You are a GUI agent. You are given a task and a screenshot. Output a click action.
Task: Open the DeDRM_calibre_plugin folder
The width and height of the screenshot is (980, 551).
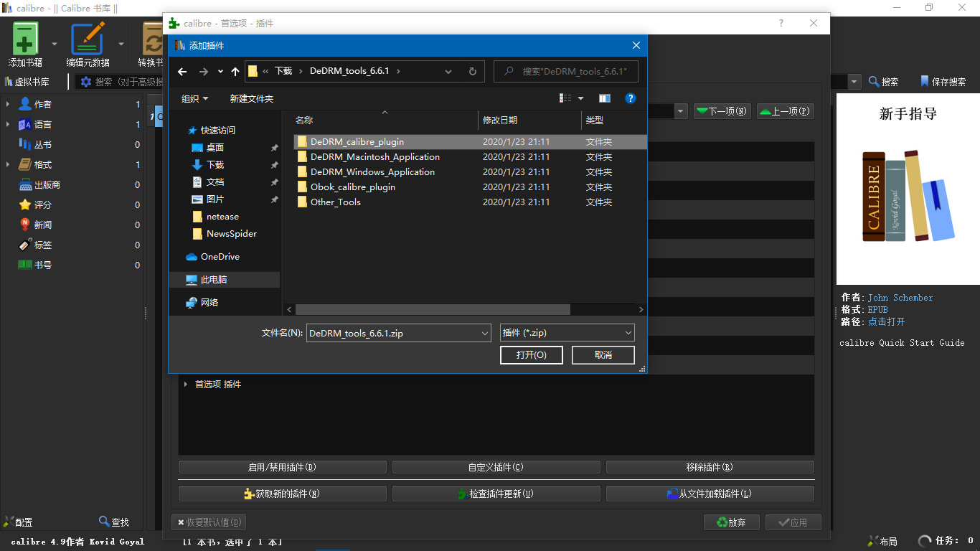coord(357,142)
